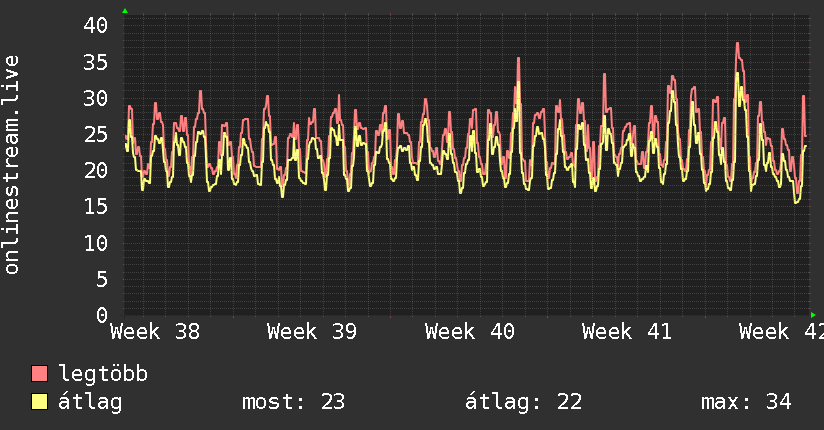Image resolution: width=824 pixels, height=430 pixels.
Task: Click the y-axis value 35
Action: coord(96,62)
